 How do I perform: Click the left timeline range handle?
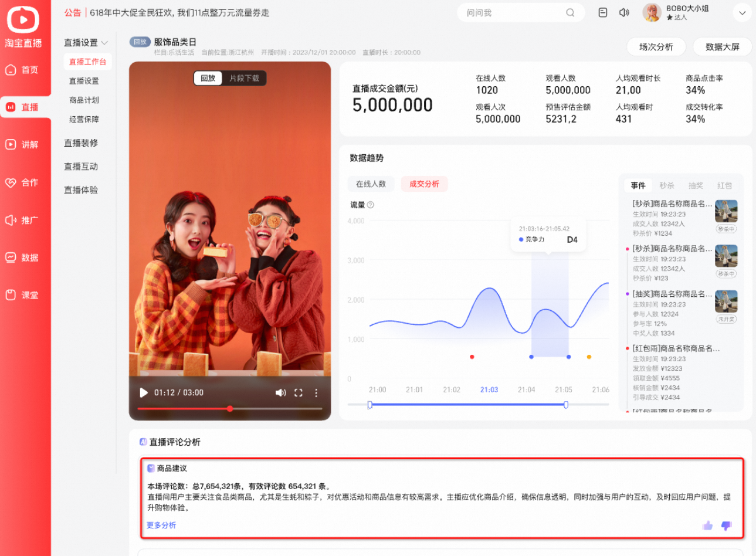pos(369,405)
